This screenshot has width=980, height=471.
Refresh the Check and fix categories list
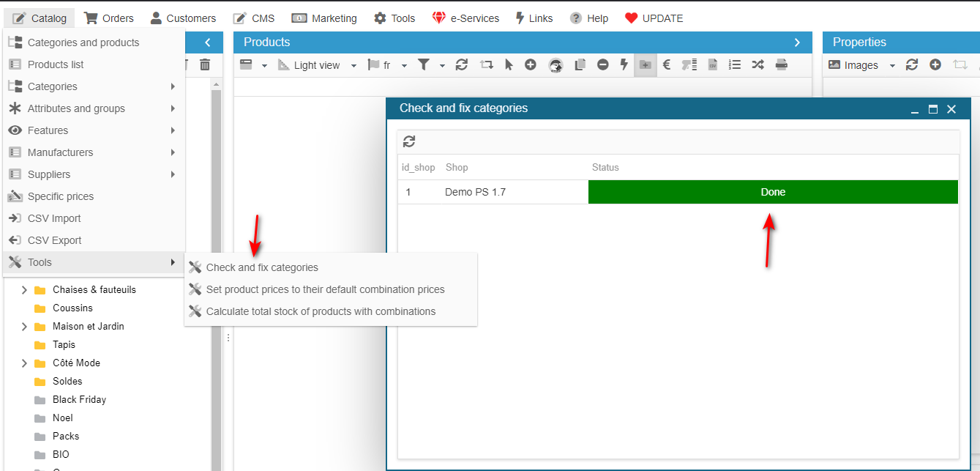point(409,142)
